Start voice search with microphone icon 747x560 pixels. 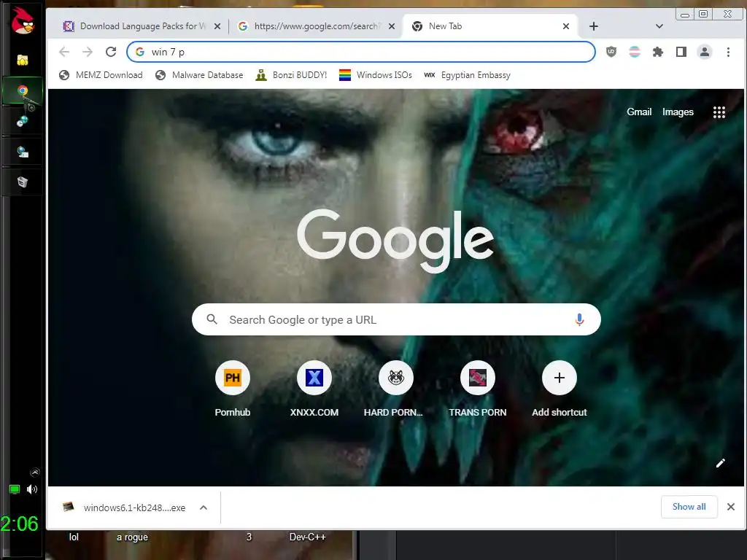[x=579, y=319]
